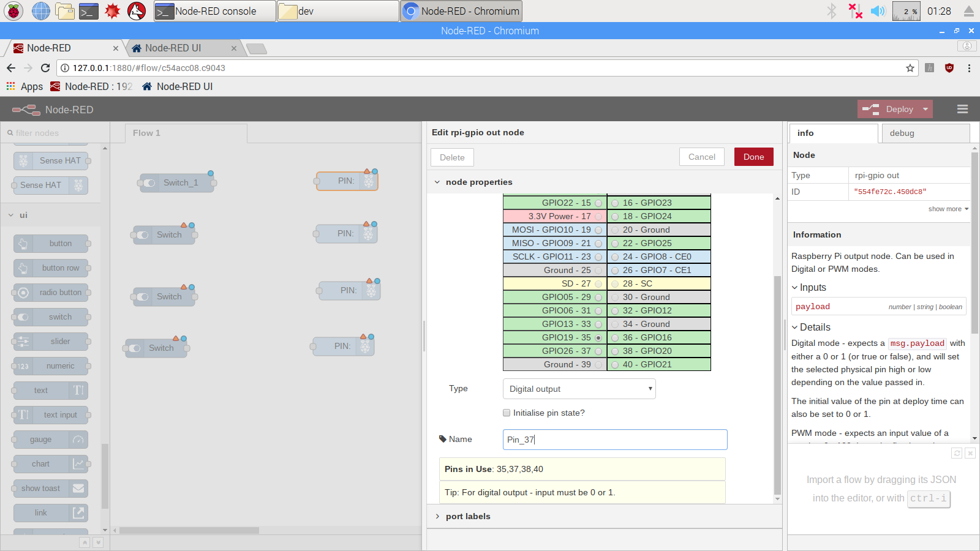Select the chart node in palette

(x=51, y=464)
